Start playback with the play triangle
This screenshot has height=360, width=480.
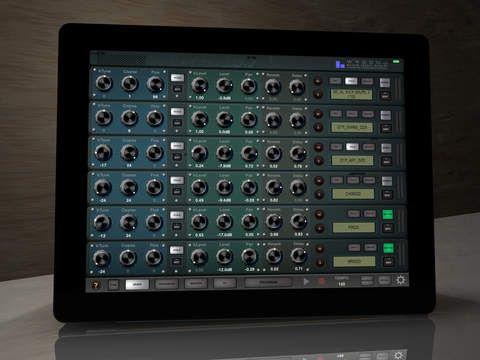click(306, 282)
